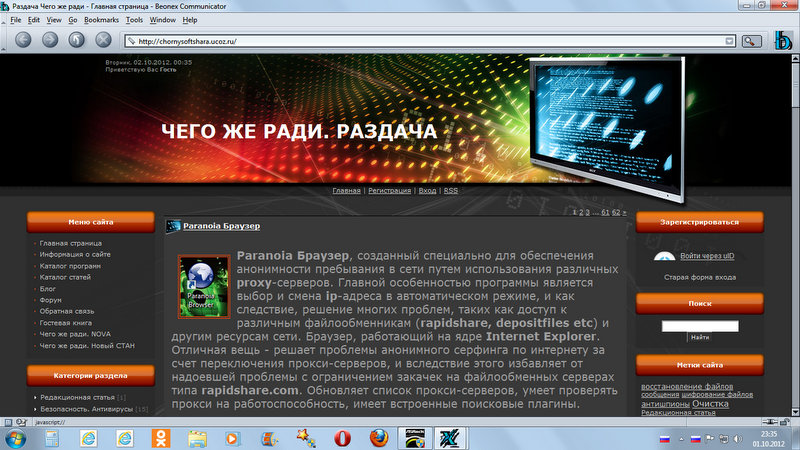The image size is (800, 450).
Task: Open the Tools menu
Action: [134, 20]
